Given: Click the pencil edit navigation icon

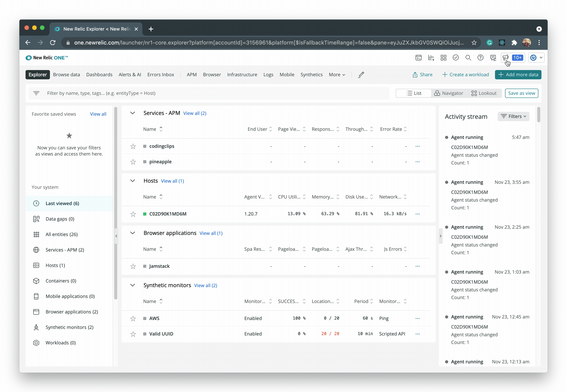Looking at the screenshot, I should click(x=361, y=75).
